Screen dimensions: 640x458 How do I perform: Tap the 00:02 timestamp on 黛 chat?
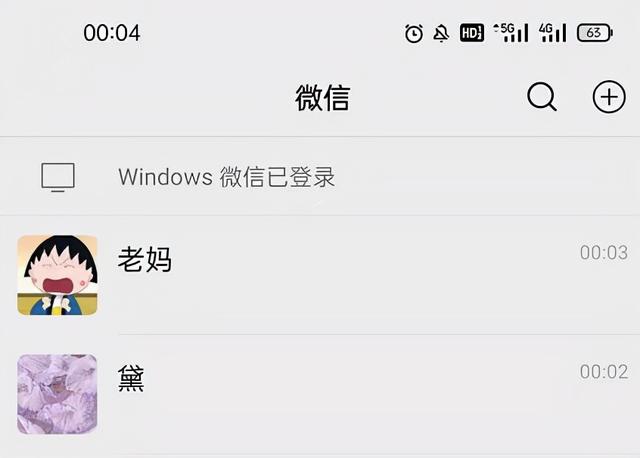(604, 371)
